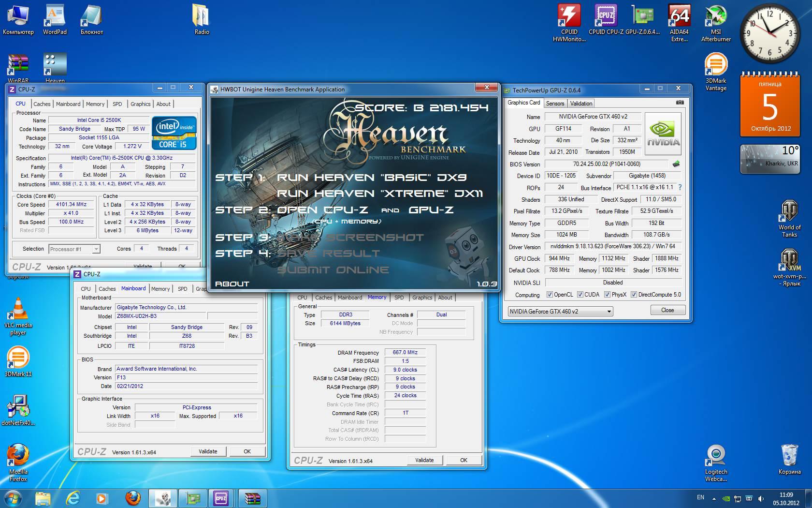Open the Heaven desktop shortcut
This screenshot has width=812, height=508.
55,68
